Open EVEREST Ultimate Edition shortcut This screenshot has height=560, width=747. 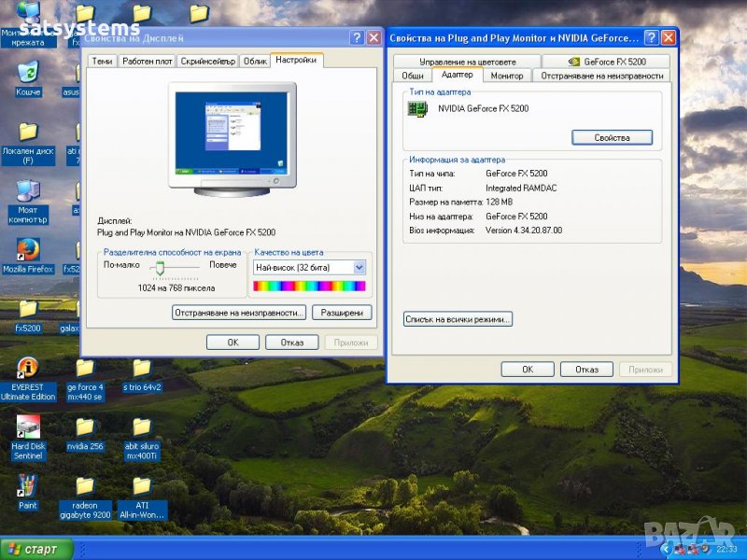28,370
